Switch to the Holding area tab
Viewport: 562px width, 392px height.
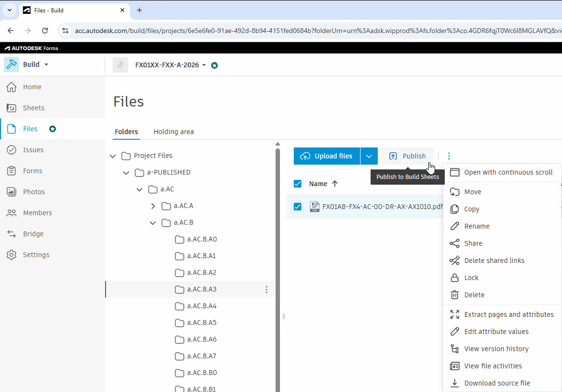point(173,132)
